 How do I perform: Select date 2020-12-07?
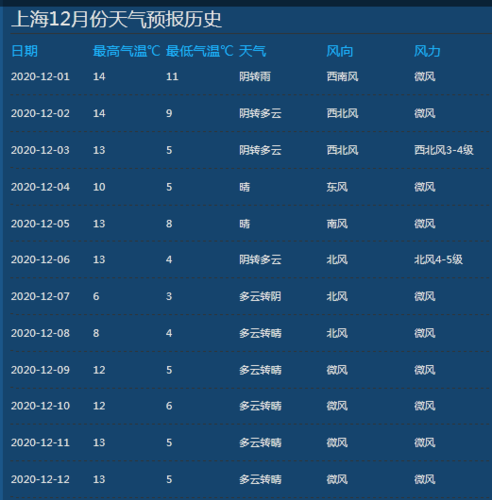40,296
